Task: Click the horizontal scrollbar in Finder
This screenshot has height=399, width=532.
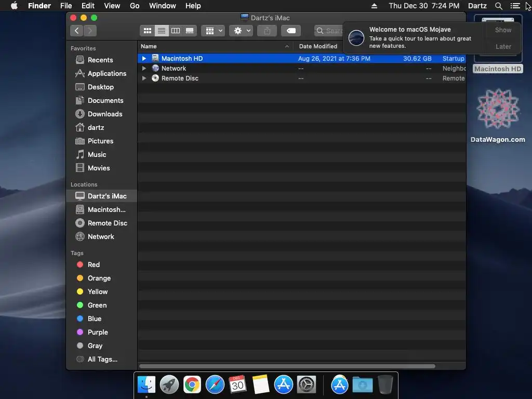Action: 287,366
